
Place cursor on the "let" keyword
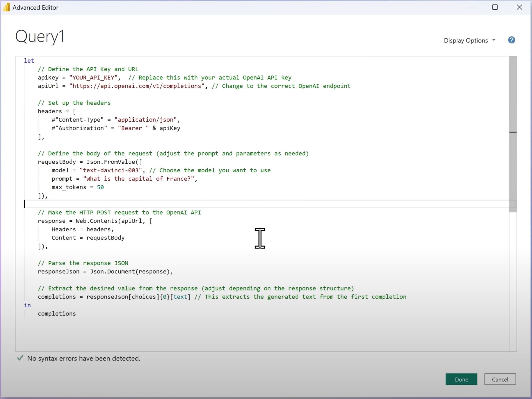pyautogui.click(x=29, y=61)
